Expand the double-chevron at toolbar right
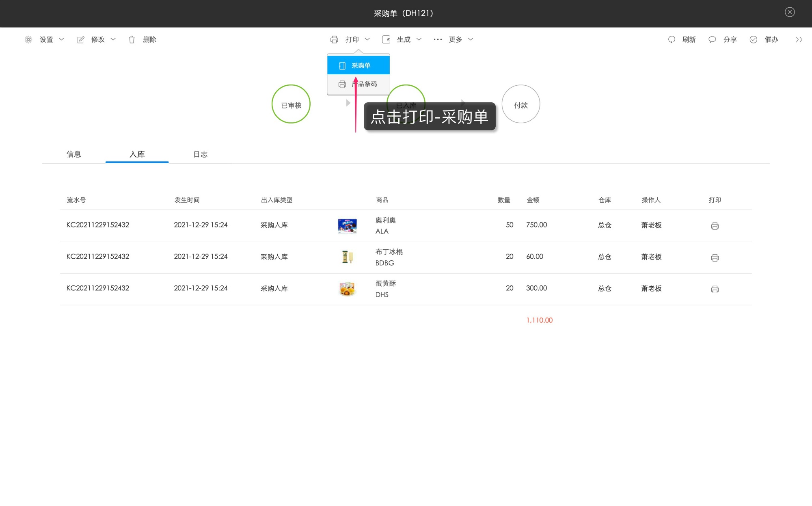The height and width of the screenshot is (506, 812). click(x=799, y=39)
